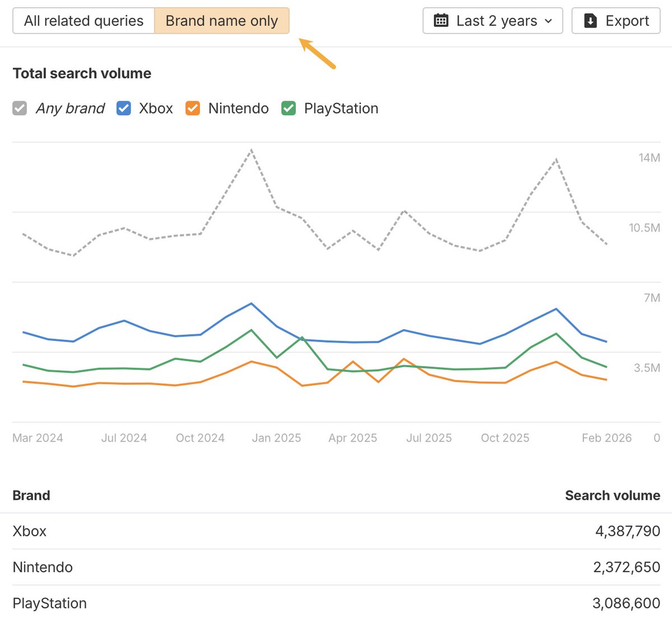This screenshot has width=672, height=618.
Task: Click the orange arrow pointing at Brand name only
Action: pos(316,53)
